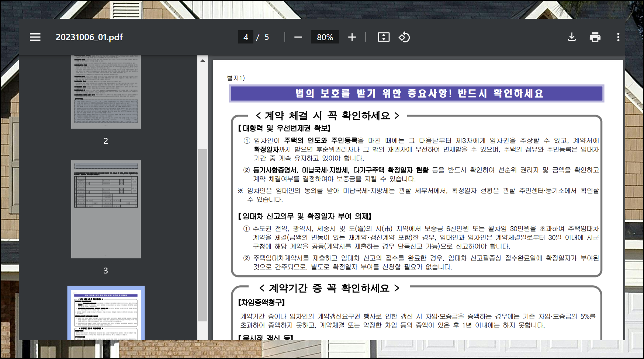Image resolution: width=644 pixels, height=359 pixels.
Task: Click page label 2 under thumbnail
Action: coord(106,141)
